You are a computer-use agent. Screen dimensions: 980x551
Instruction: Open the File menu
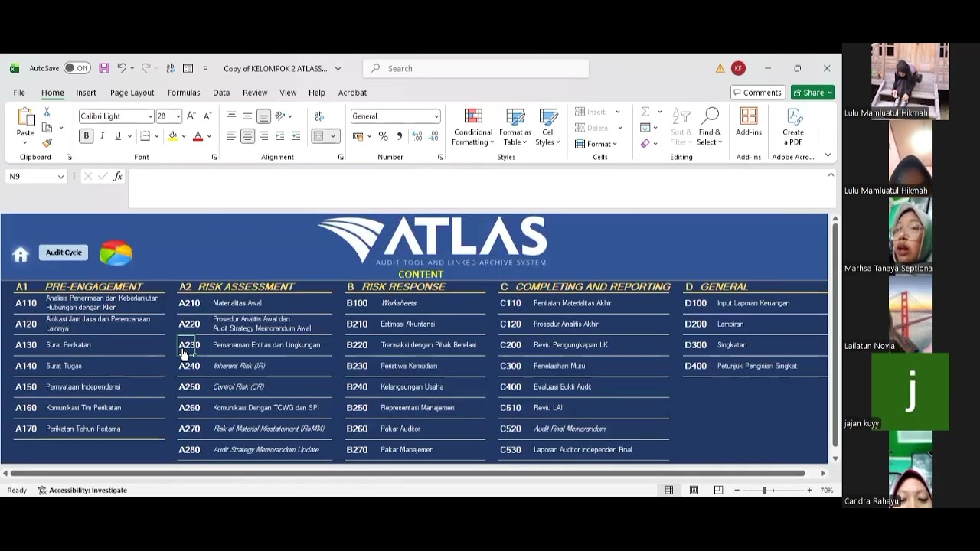(19, 93)
